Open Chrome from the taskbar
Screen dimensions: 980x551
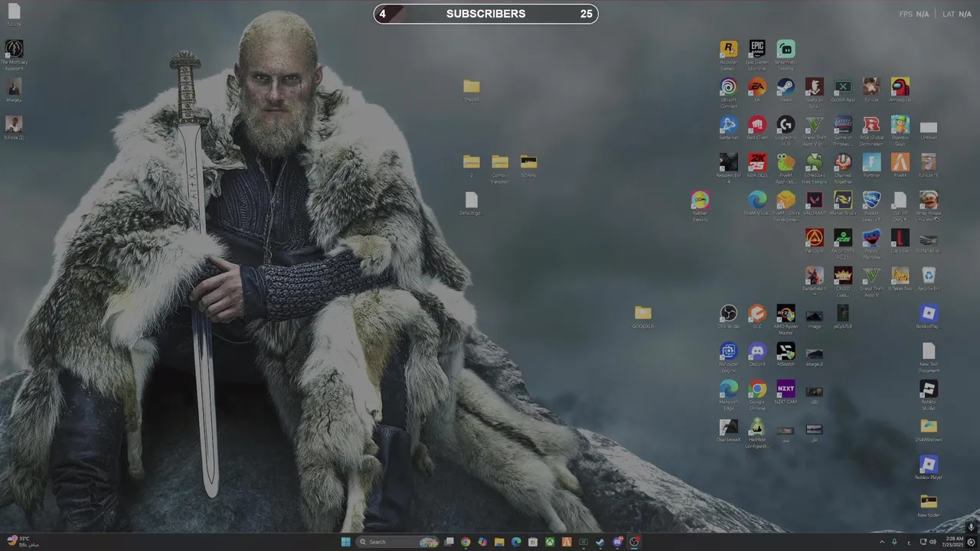(465, 542)
